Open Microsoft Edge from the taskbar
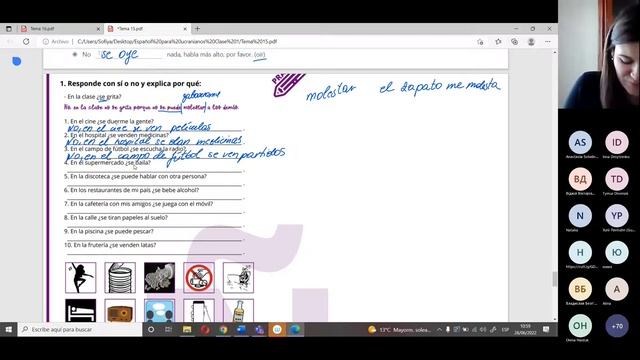 295,329
